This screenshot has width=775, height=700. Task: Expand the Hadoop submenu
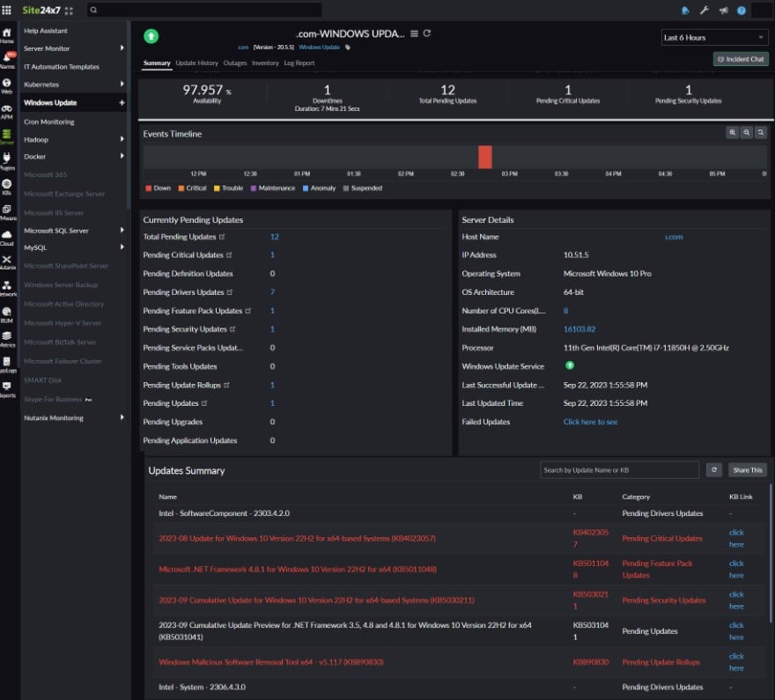point(122,139)
